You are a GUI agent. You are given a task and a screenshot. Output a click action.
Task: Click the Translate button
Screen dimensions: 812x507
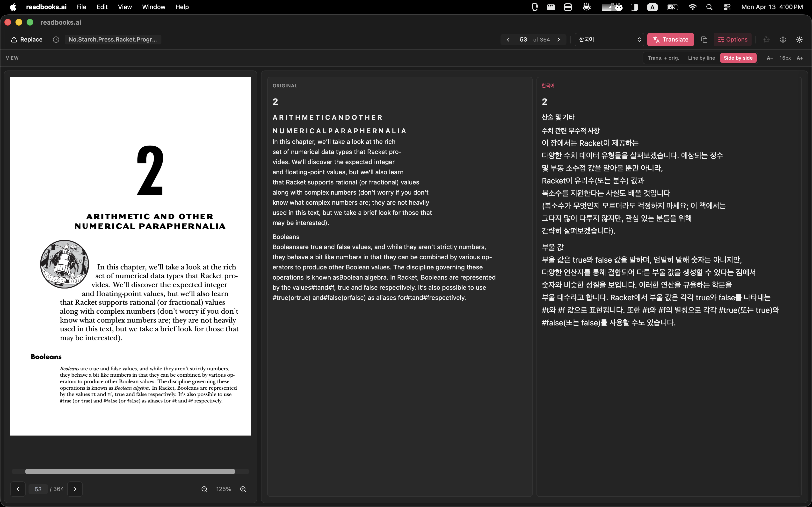[x=671, y=39]
